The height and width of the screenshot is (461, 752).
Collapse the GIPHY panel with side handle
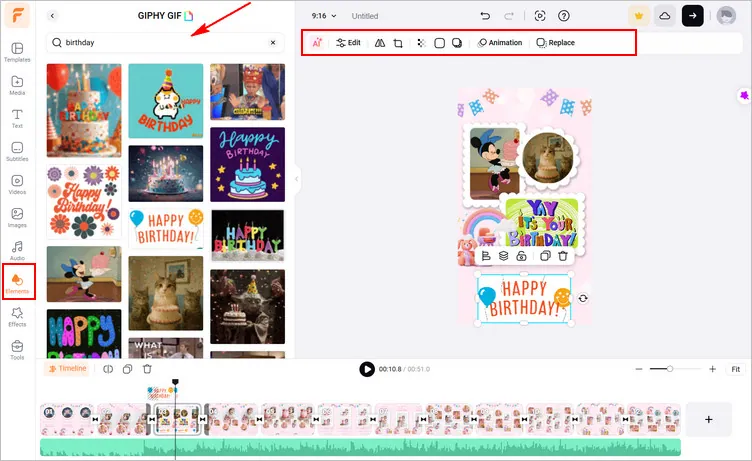[296, 180]
